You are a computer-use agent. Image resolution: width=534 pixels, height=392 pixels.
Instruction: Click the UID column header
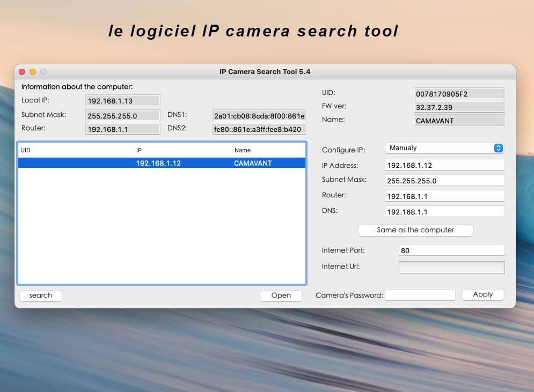coord(75,150)
